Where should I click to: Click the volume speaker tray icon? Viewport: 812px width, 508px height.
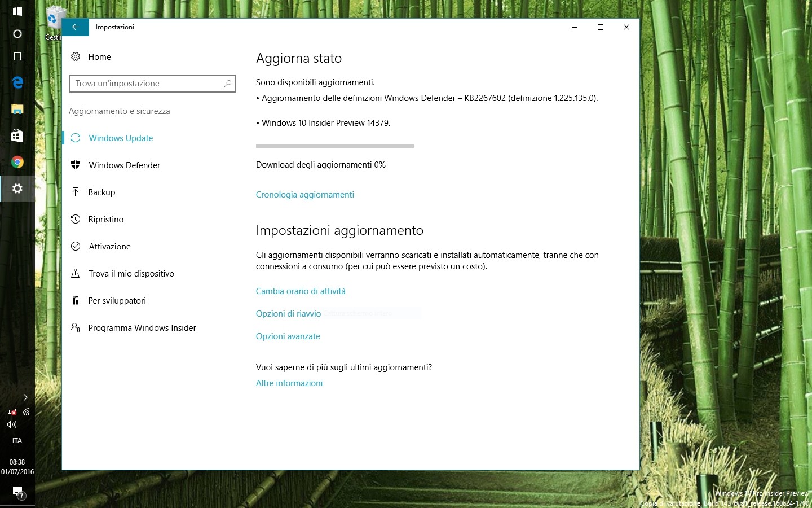tap(11, 424)
